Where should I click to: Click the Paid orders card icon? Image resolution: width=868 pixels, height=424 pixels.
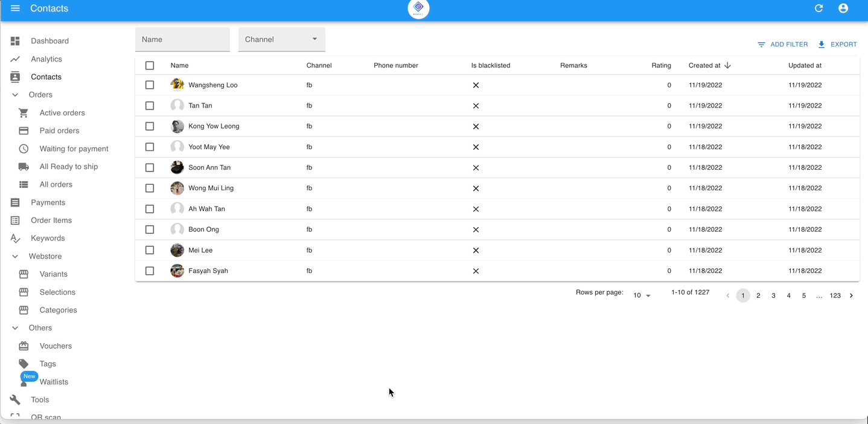[x=23, y=130]
